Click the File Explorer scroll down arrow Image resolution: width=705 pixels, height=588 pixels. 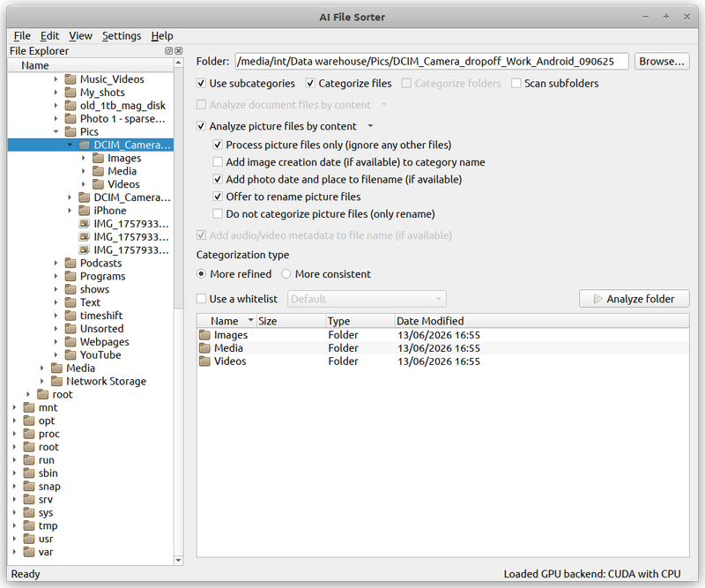pos(179,560)
